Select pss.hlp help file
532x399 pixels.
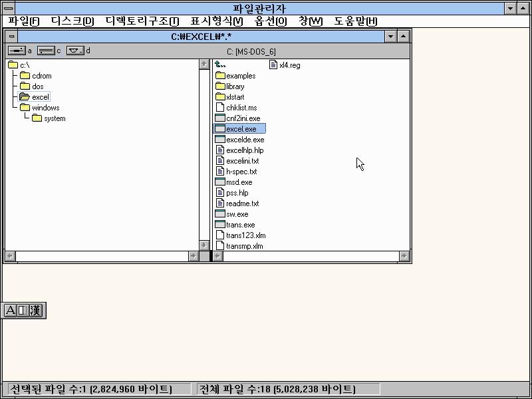click(x=231, y=193)
